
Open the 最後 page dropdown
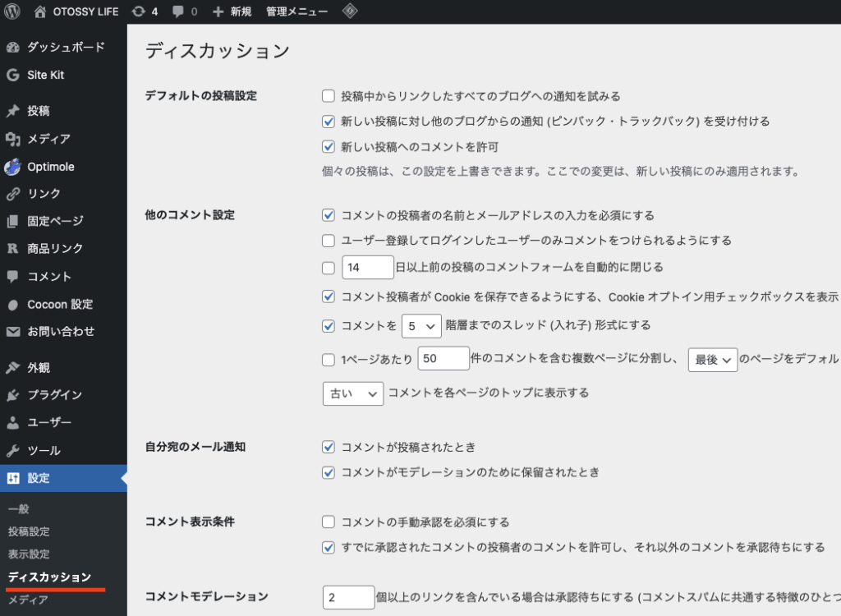click(712, 359)
